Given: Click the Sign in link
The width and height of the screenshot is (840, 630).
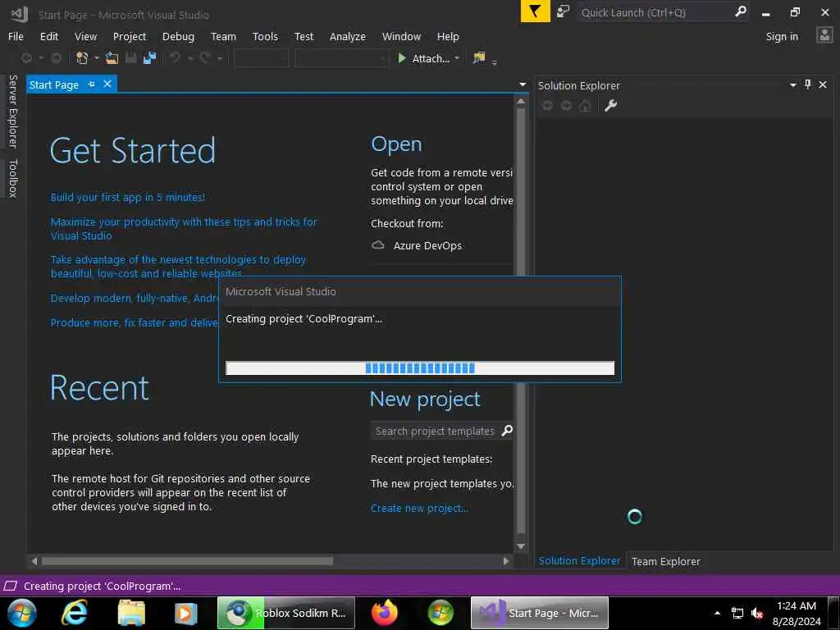Looking at the screenshot, I should [x=782, y=36].
